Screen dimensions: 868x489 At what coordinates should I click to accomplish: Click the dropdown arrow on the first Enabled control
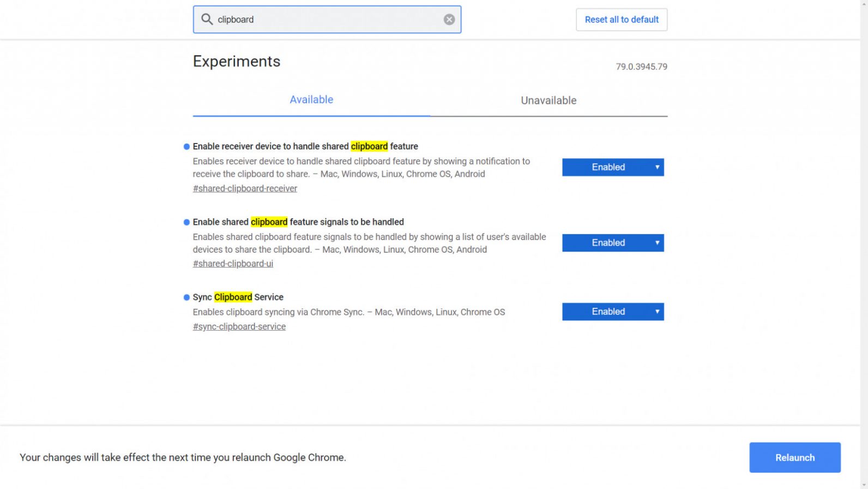click(657, 167)
